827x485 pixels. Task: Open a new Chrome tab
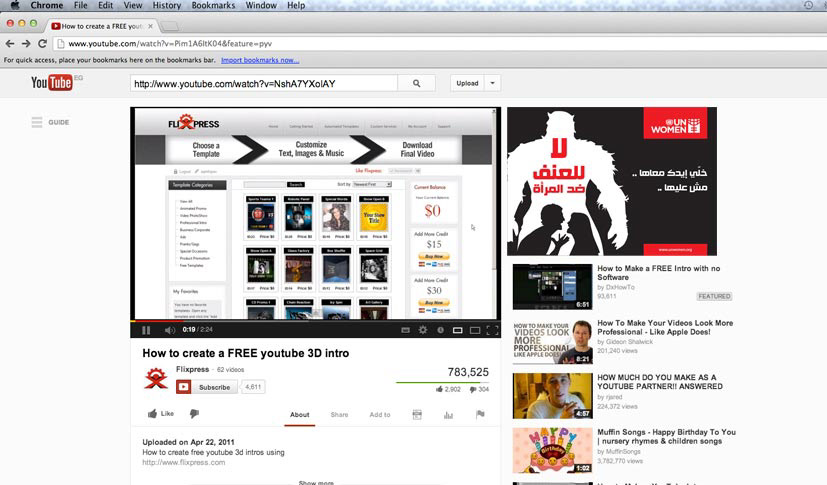pyautogui.click(x=169, y=26)
